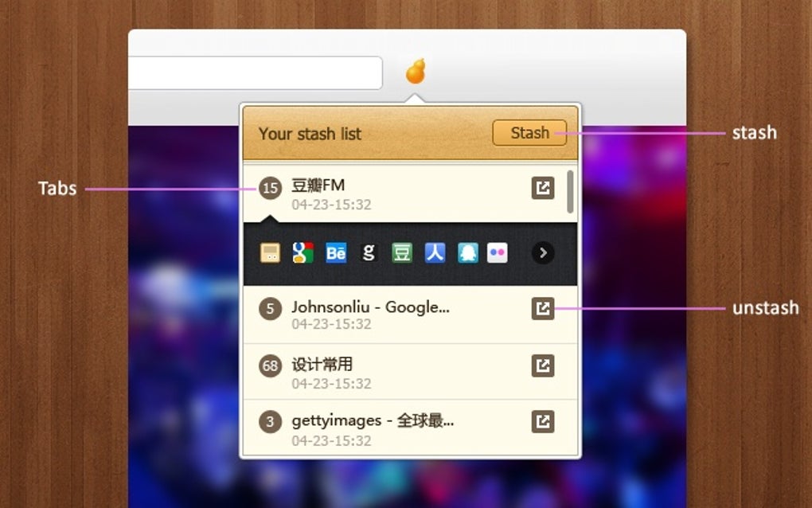The image size is (812, 508).
Task: Unstash the 豆瓣FM tab group
Action: pos(542,188)
